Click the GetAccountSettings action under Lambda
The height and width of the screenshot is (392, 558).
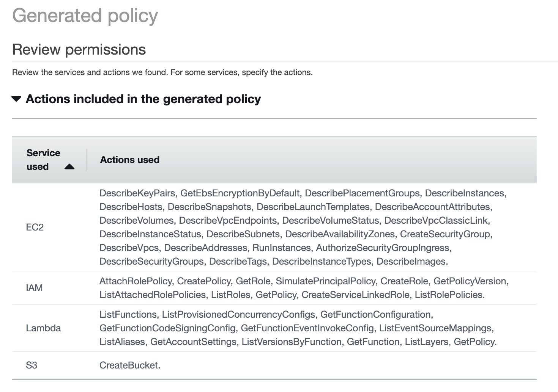click(194, 342)
